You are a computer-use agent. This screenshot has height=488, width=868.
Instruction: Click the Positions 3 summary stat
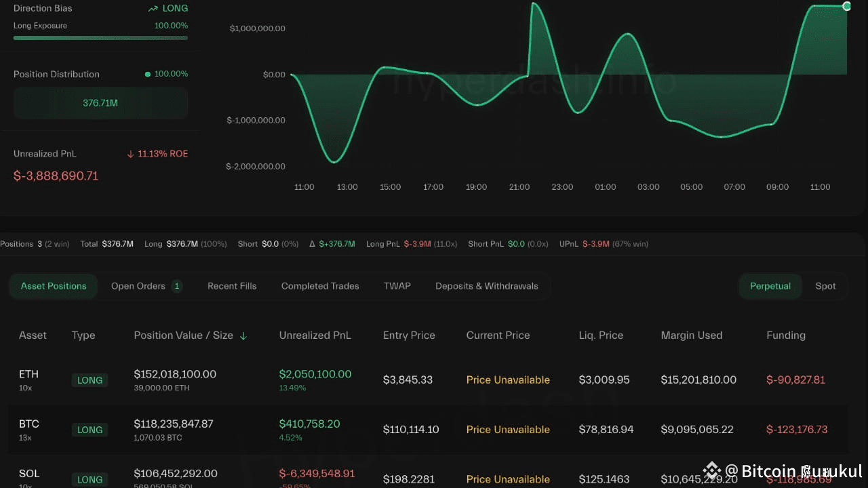pos(35,243)
